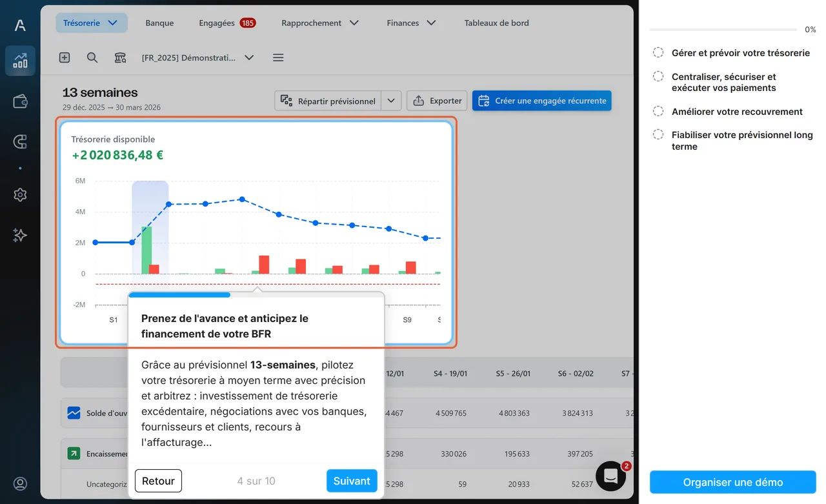Expand the Finances menu
Image resolution: width=826 pixels, height=504 pixels.
click(x=412, y=23)
